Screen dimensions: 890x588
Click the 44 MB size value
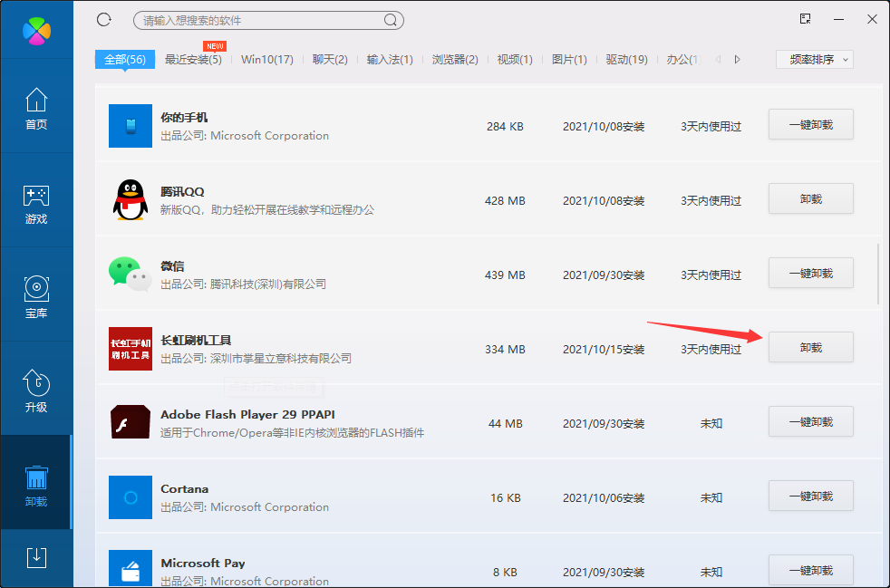[505, 424]
